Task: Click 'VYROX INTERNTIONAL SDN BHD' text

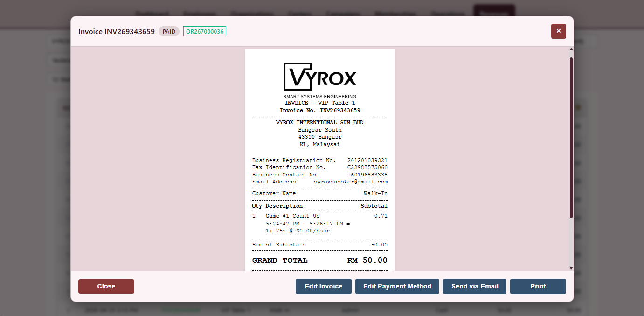Action: coord(320,123)
